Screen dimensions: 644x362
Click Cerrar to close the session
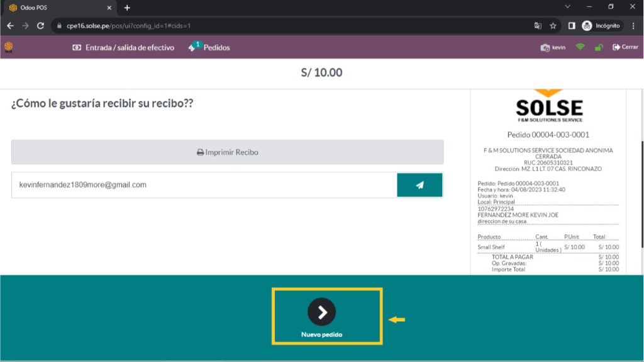click(x=625, y=47)
